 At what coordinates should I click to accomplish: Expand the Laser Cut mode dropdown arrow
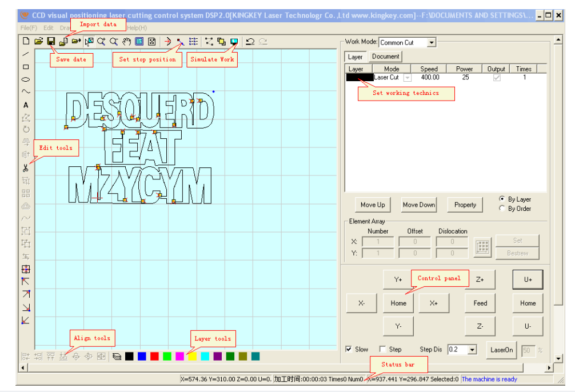coord(408,78)
